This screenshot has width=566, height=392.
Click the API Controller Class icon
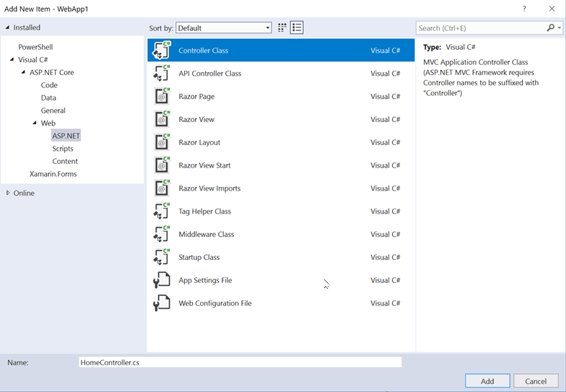point(162,74)
